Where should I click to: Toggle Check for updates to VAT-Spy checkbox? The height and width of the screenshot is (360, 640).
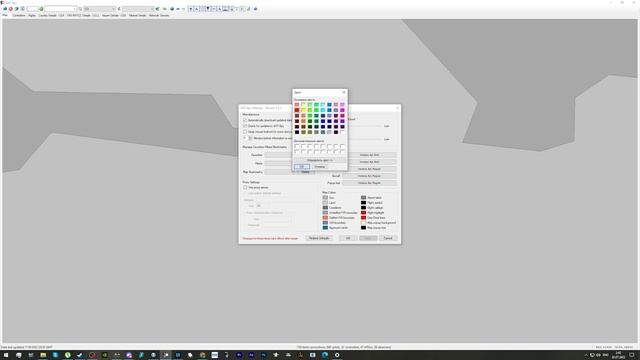[245, 126]
